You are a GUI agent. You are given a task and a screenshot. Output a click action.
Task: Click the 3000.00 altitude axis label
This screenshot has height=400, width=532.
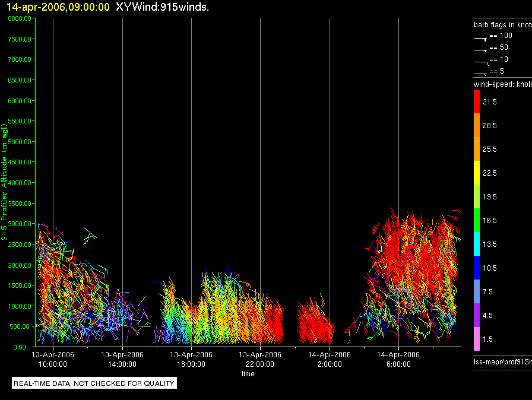tap(20, 224)
